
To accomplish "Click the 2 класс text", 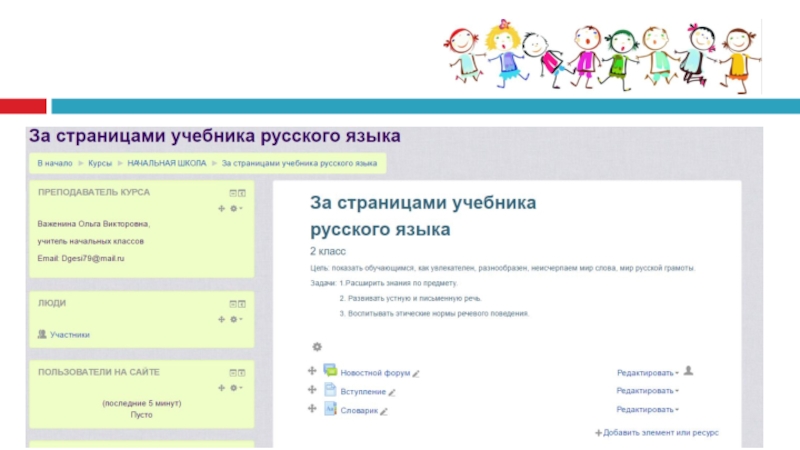I will (x=328, y=251).
